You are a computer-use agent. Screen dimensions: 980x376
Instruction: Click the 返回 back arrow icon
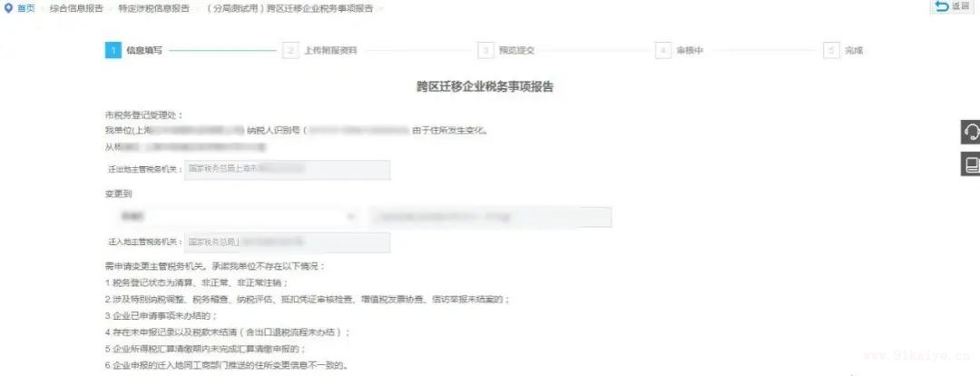pyautogui.click(x=943, y=6)
